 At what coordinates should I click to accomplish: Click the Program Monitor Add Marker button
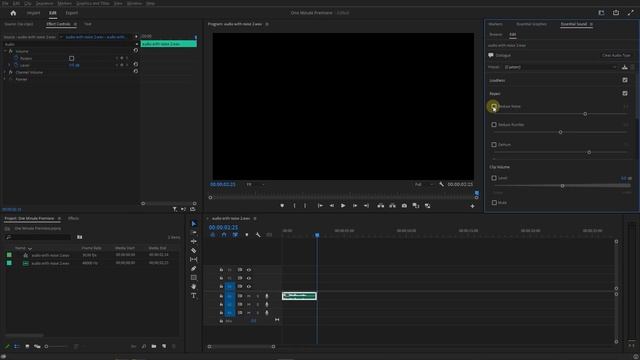point(282,206)
